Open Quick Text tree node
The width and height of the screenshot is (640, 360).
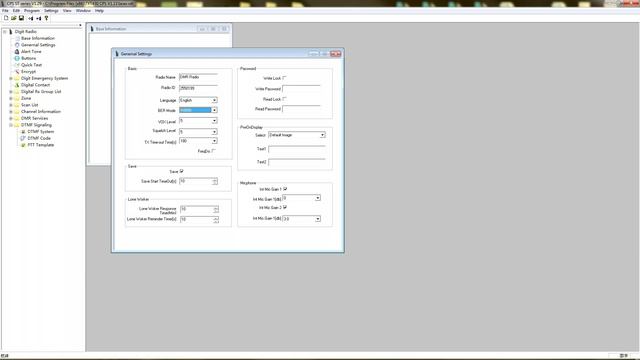[x=31, y=65]
